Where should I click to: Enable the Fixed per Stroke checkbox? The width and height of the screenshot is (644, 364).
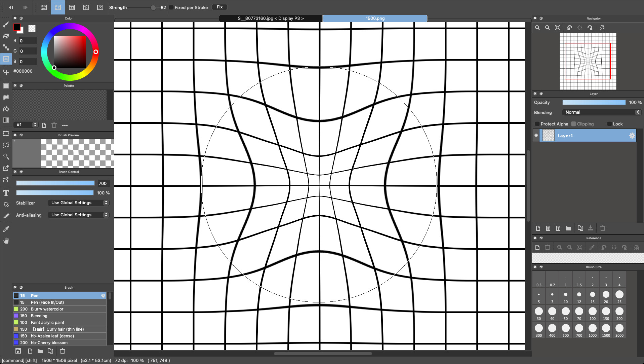171,7
